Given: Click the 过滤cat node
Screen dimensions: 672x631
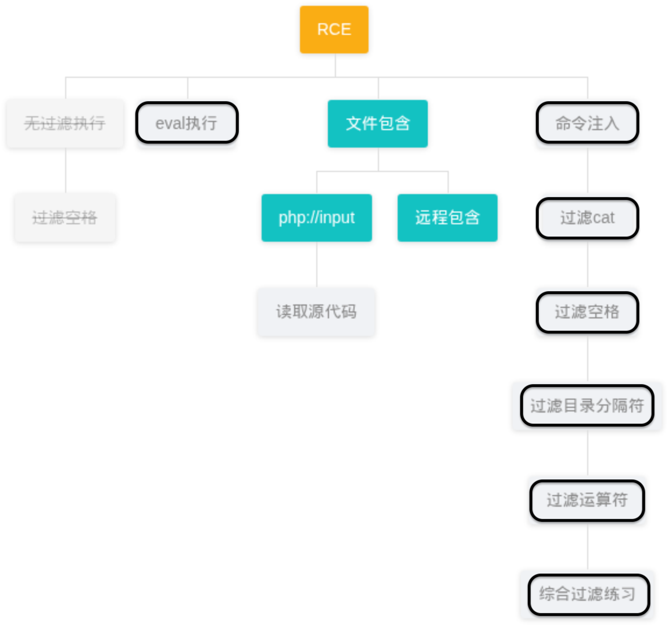Looking at the screenshot, I should [587, 218].
